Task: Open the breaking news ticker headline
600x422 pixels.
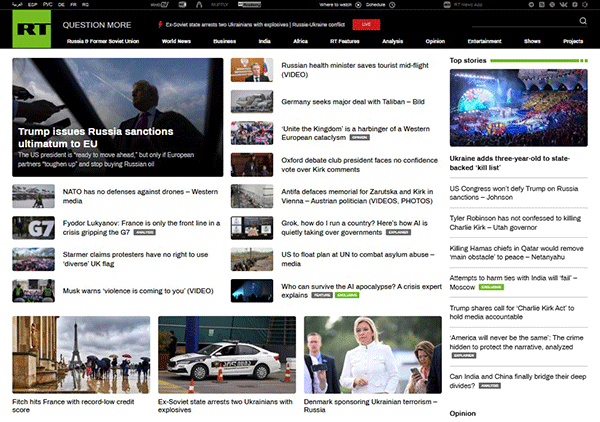Action: click(255, 24)
